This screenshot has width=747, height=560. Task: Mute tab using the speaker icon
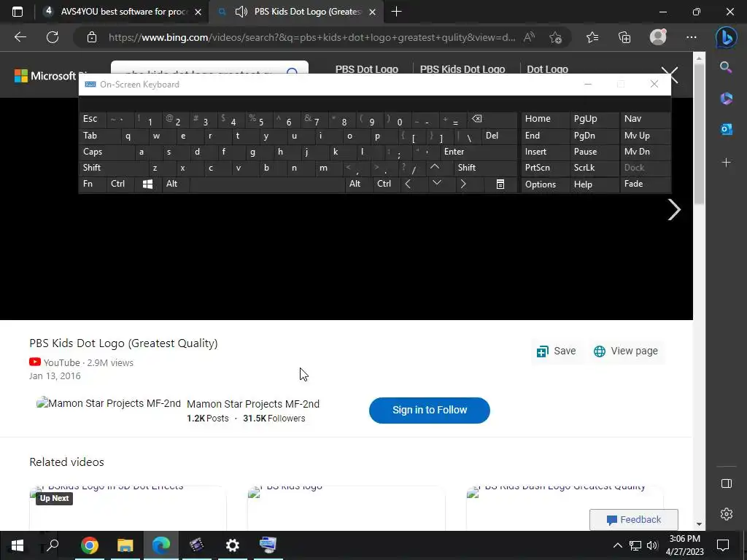[x=241, y=12]
